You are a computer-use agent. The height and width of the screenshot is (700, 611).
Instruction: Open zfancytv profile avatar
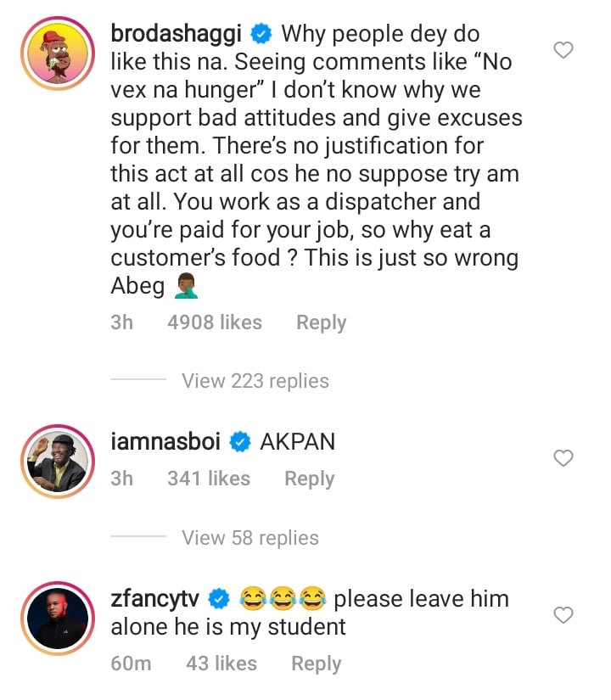pyautogui.click(x=58, y=619)
